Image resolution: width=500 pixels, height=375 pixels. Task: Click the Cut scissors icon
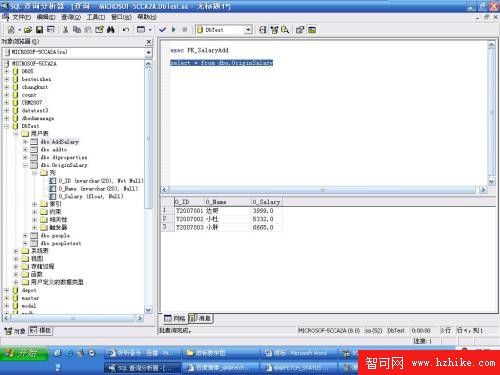(x=66, y=30)
